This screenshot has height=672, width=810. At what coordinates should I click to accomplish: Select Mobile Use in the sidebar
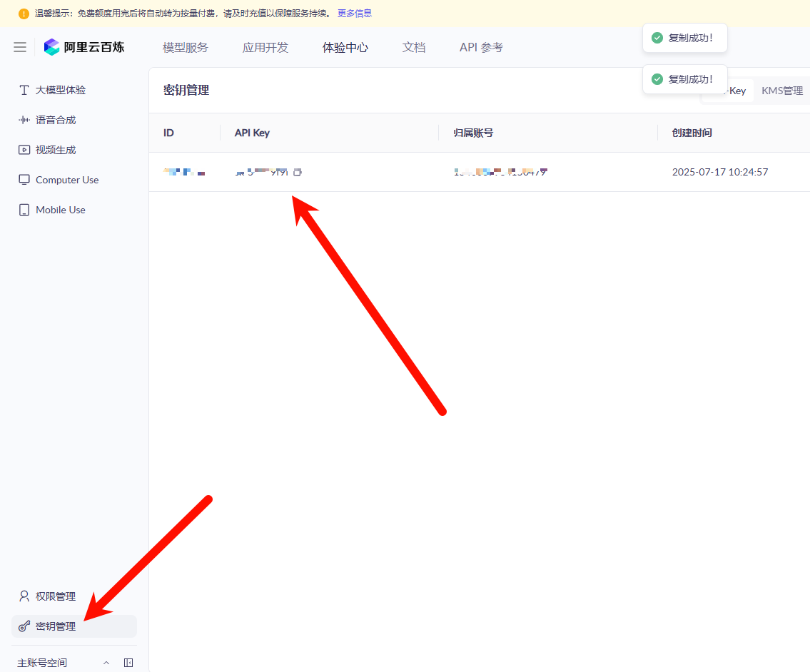pos(60,210)
